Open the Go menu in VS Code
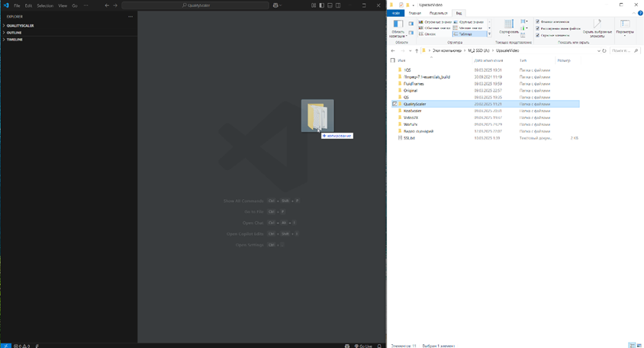The height and width of the screenshot is (348, 644). pyautogui.click(x=74, y=6)
